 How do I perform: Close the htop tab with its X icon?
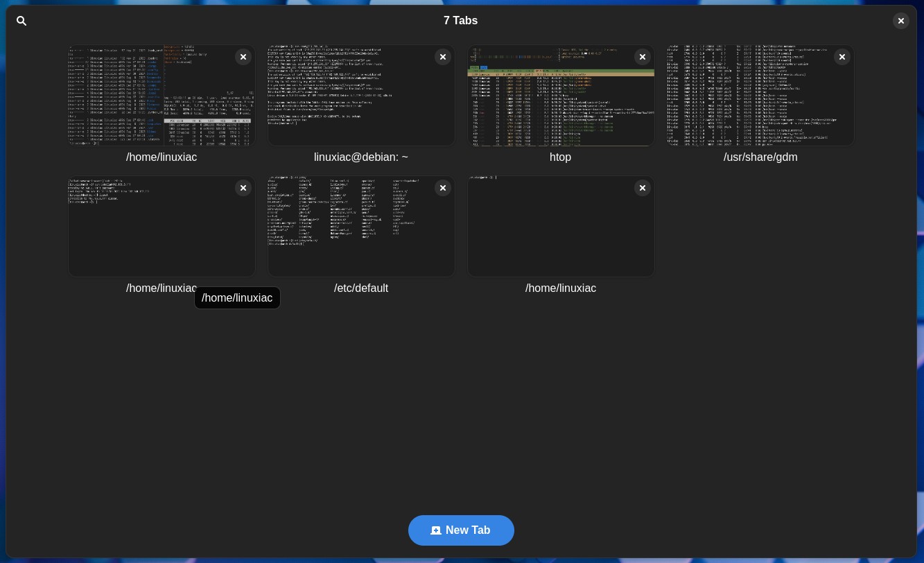(x=643, y=57)
